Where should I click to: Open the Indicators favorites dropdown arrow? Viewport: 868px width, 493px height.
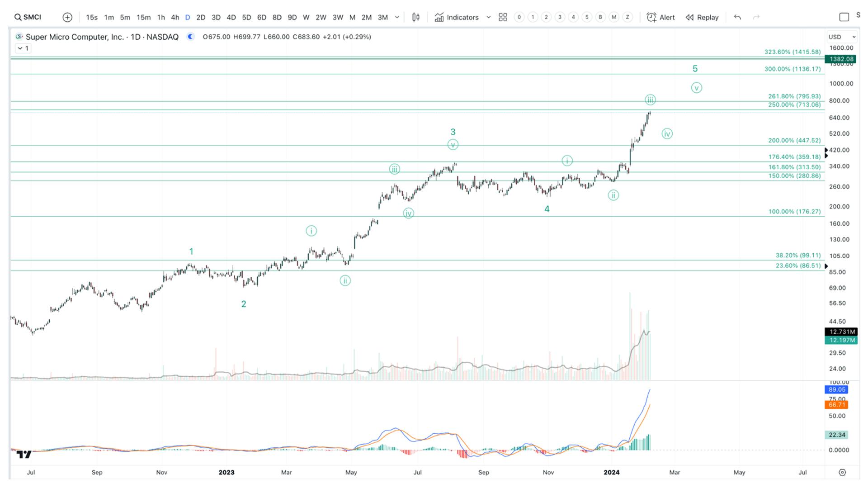[488, 17]
